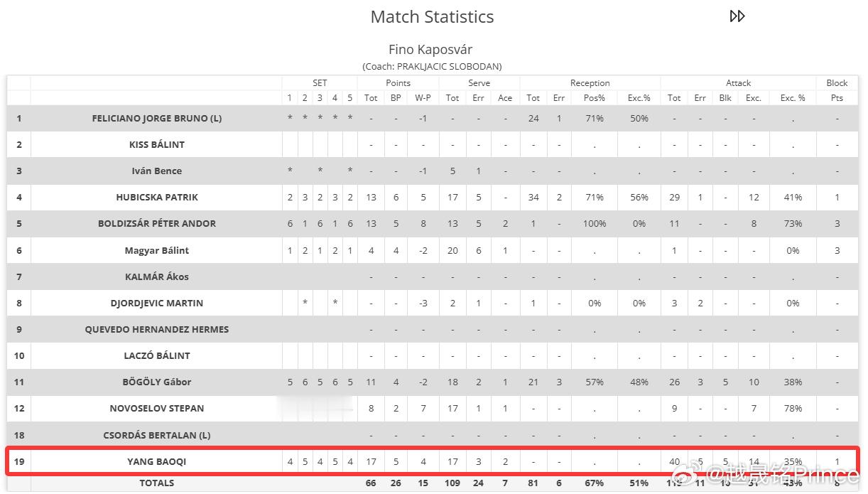Click the DJORDJEVIC MARTIN player name

tap(157, 303)
